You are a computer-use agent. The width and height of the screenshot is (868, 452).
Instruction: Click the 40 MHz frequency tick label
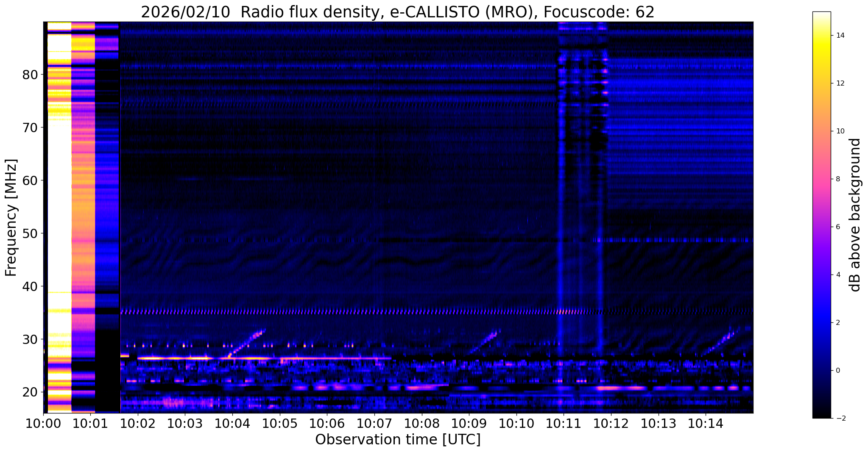pos(30,286)
